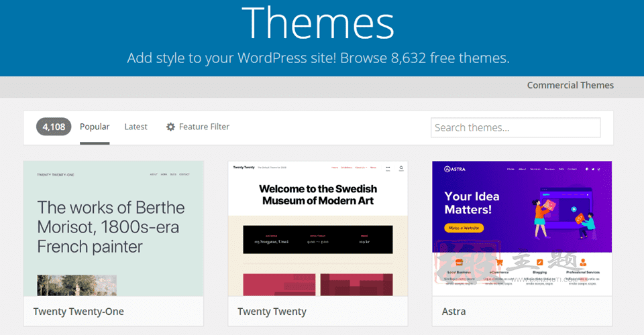Focus the Search themes input field
The height and width of the screenshot is (335, 644).
click(x=515, y=127)
